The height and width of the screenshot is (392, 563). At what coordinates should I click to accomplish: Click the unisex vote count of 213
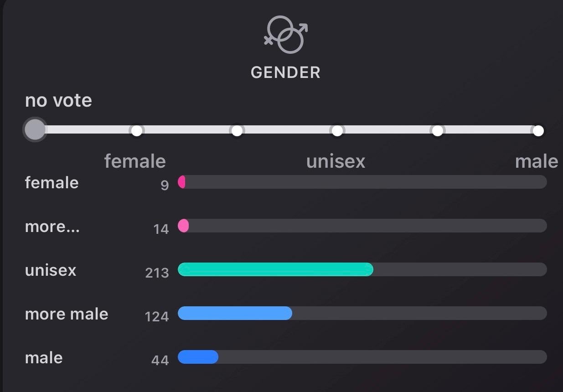click(157, 273)
